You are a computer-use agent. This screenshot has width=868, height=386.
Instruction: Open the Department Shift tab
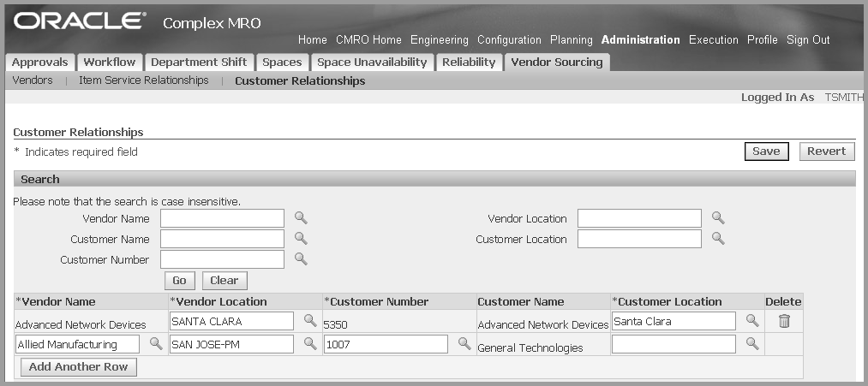pyautogui.click(x=200, y=62)
